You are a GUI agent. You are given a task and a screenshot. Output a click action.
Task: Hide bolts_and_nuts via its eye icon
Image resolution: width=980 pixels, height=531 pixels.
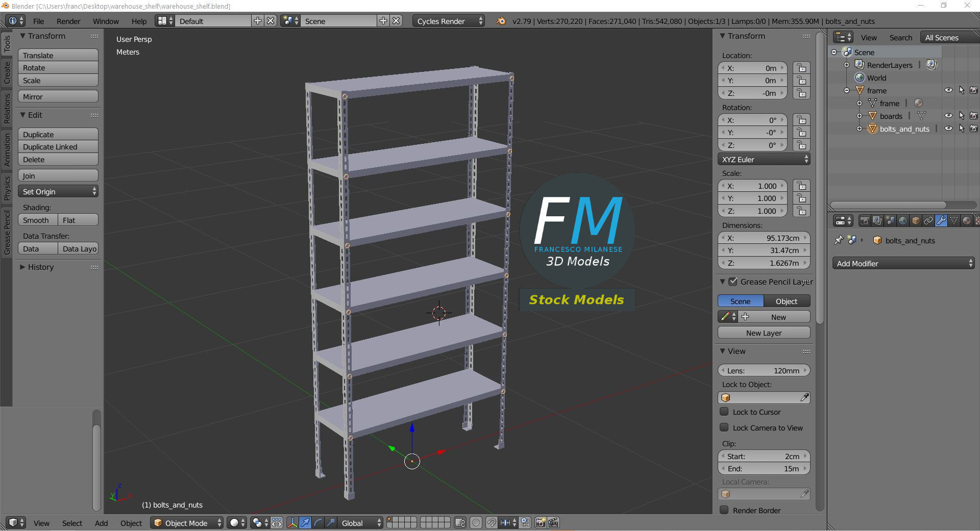tap(948, 129)
